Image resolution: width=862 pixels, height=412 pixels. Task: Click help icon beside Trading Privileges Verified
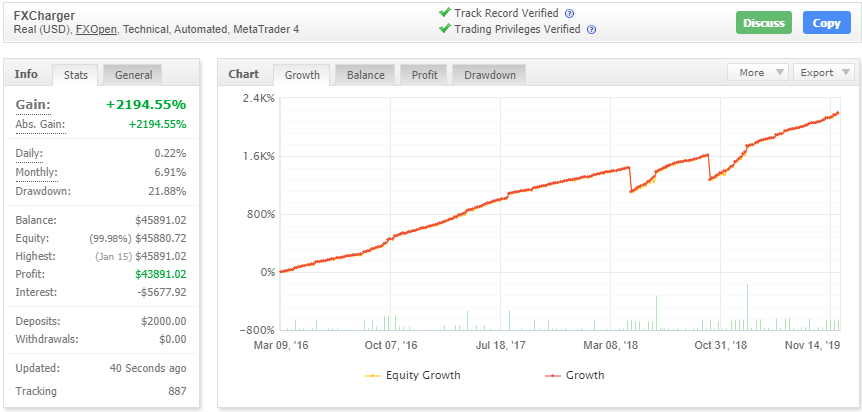(591, 30)
